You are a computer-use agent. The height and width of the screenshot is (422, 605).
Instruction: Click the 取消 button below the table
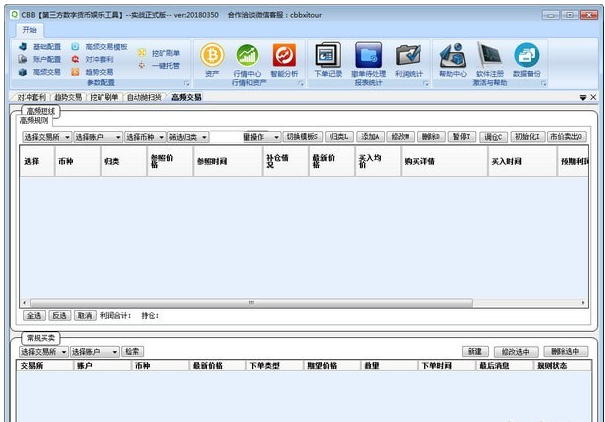85,316
